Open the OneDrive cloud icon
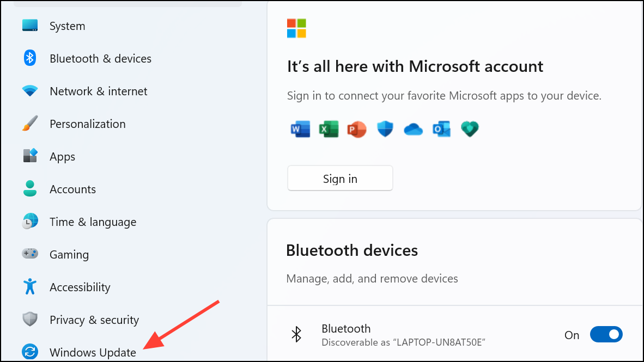The height and width of the screenshot is (362, 644). coord(413,129)
